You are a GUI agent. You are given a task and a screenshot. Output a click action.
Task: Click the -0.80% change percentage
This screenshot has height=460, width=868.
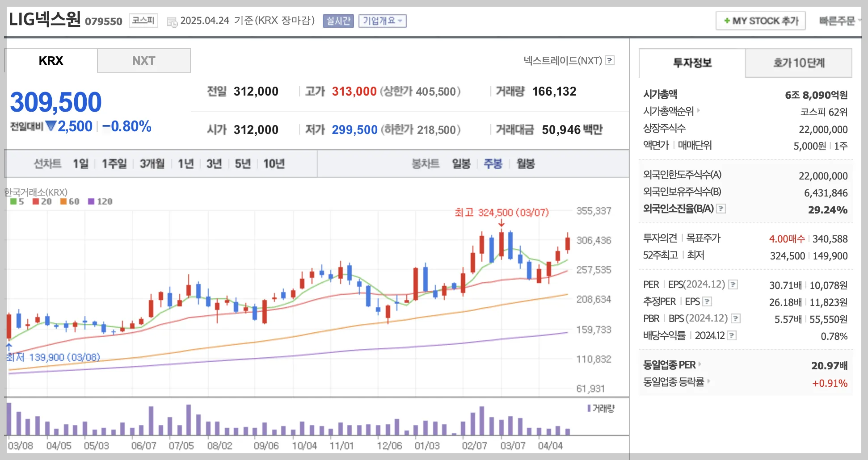(127, 126)
